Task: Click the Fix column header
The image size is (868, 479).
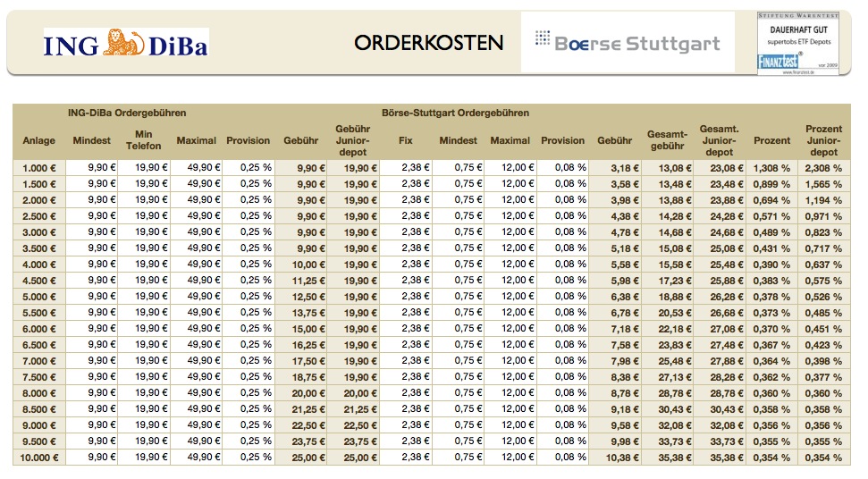Action: 405,140
